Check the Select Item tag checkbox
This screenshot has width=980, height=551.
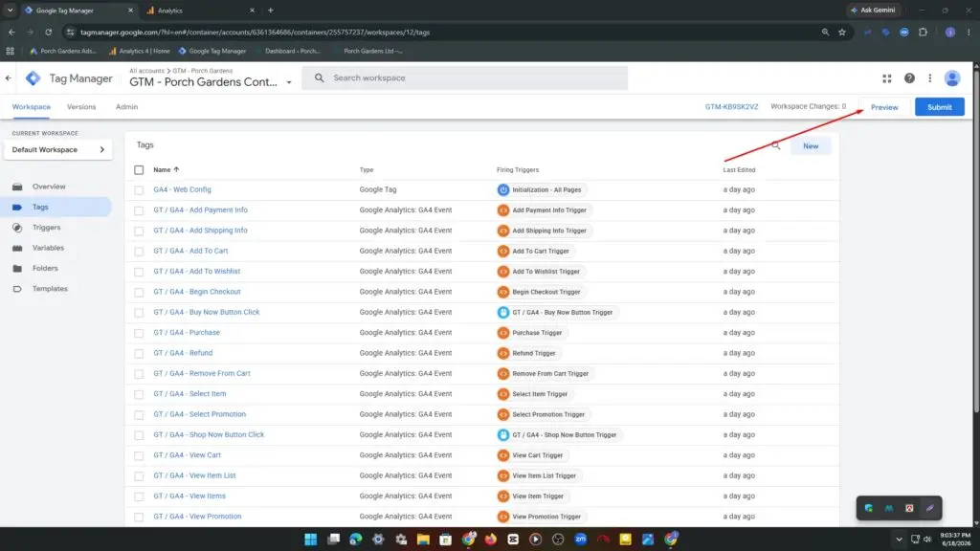(x=139, y=394)
